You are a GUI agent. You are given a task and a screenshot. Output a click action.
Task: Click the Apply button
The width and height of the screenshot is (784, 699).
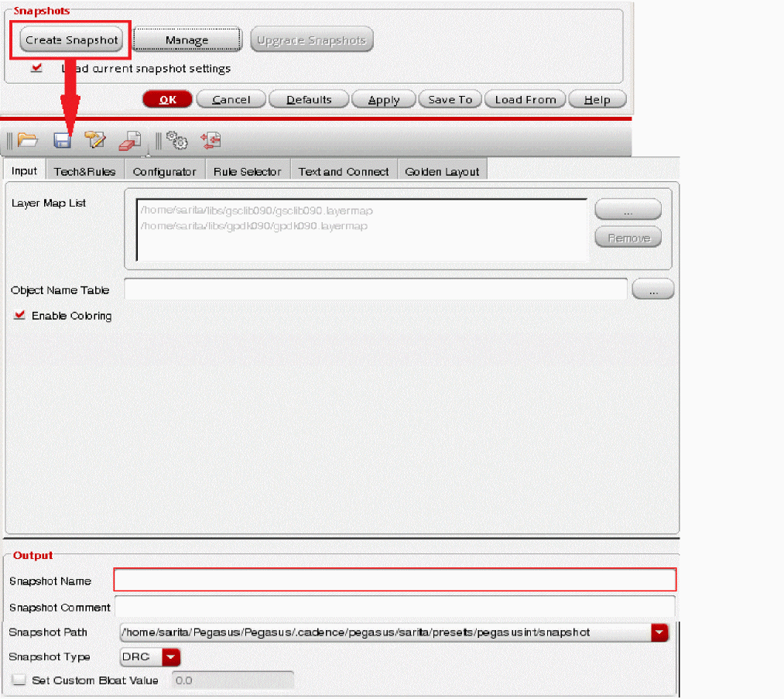click(384, 100)
